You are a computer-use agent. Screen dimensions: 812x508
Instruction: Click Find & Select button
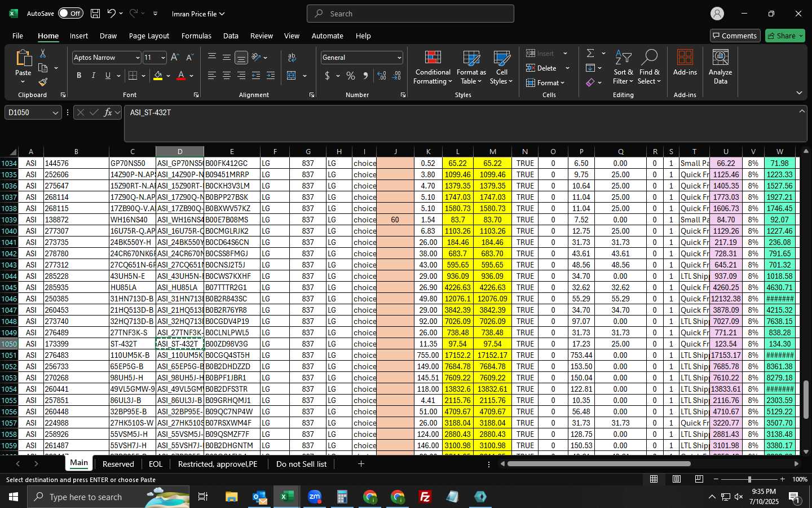[x=649, y=68]
